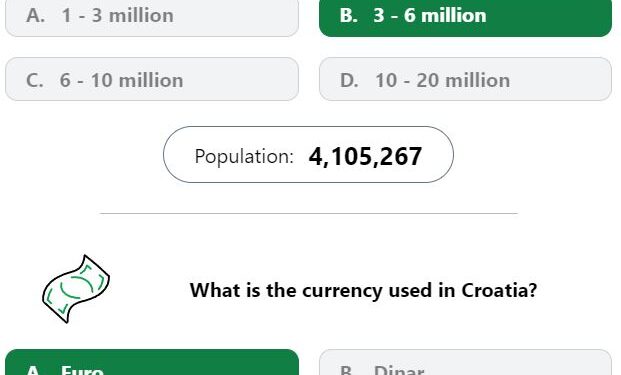Viewport: 621px width, 375px height.
Task: Pick the green Euro answer option
Action: (152, 362)
